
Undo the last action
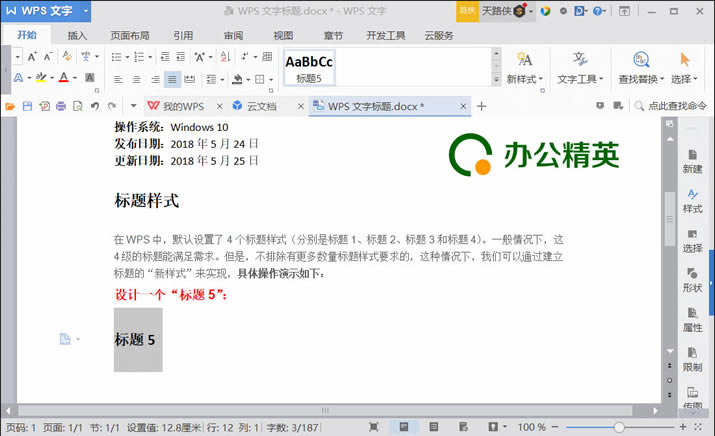point(94,106)
